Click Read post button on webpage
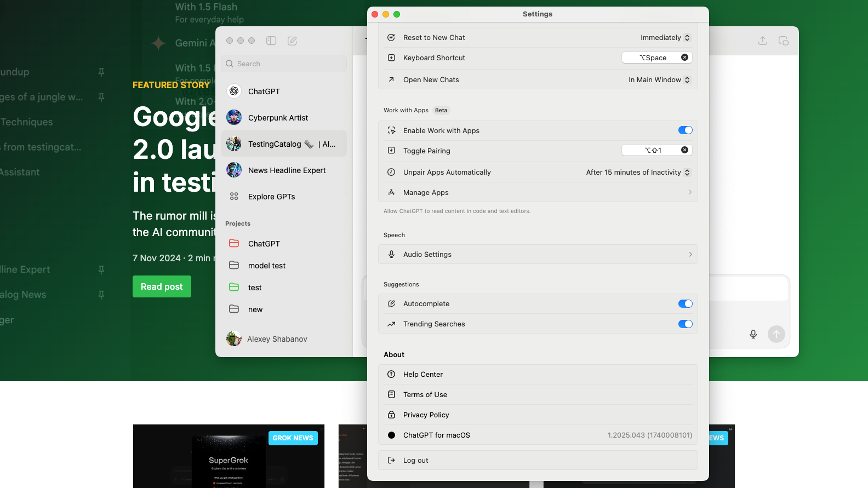Viewport: 868px width, 488px height. 162,286
